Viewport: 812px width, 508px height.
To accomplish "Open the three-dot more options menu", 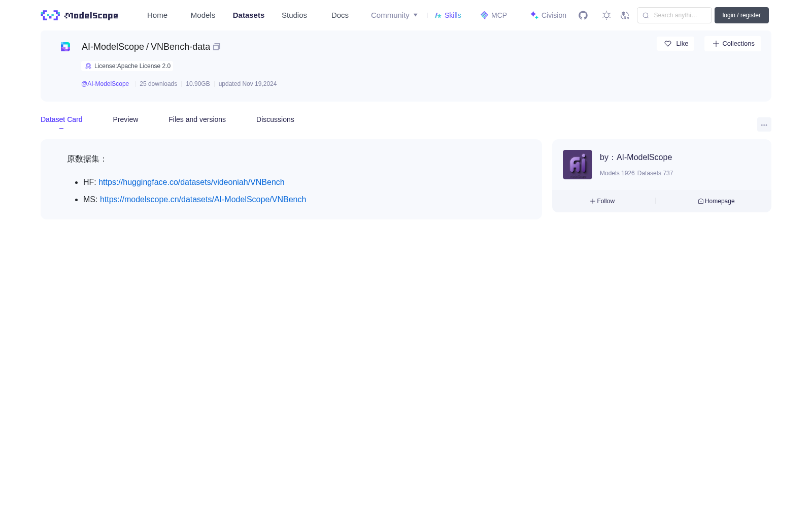I will 764,124.
